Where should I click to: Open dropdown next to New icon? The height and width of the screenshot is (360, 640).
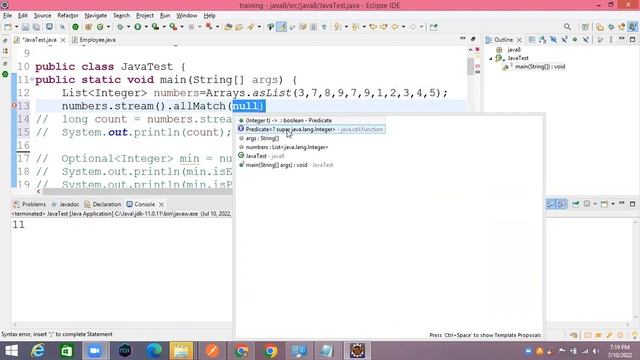coord(16,27)
